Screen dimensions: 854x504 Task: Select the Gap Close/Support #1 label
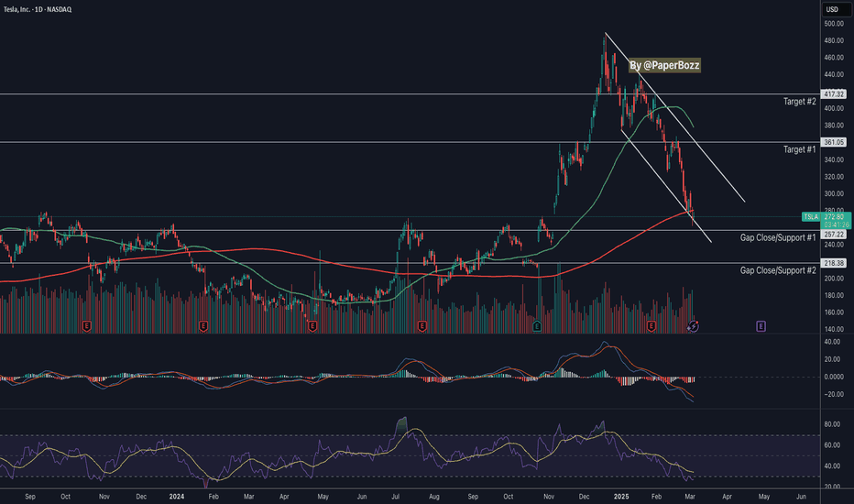(778, 237)
